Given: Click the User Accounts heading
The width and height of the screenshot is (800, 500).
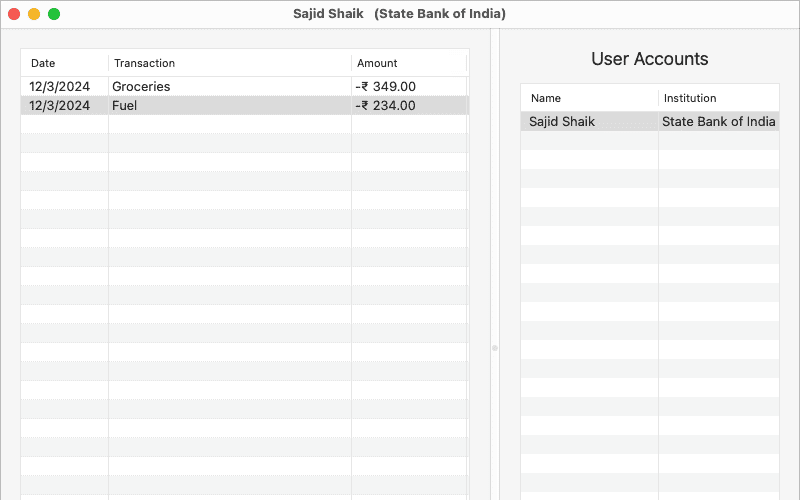Looking at the screenshot, I should [x=649, y=59].
